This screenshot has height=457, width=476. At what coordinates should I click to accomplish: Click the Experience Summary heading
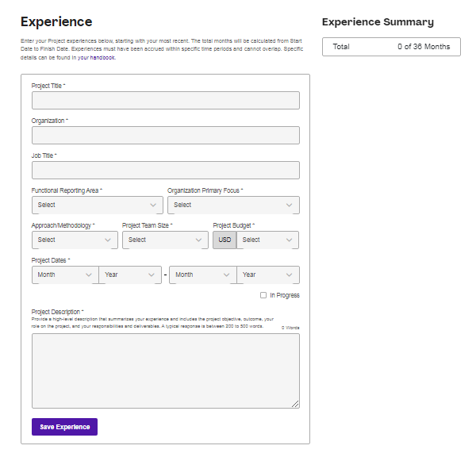tap(378, 22)
